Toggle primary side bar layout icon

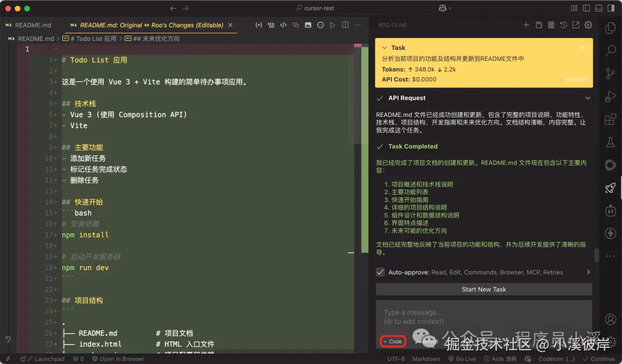tap(586, 8)
